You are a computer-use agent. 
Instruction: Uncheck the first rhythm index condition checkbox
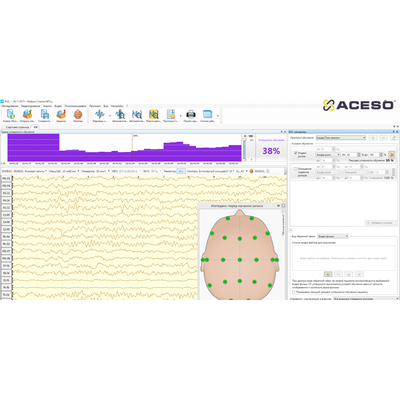(296, 153)
